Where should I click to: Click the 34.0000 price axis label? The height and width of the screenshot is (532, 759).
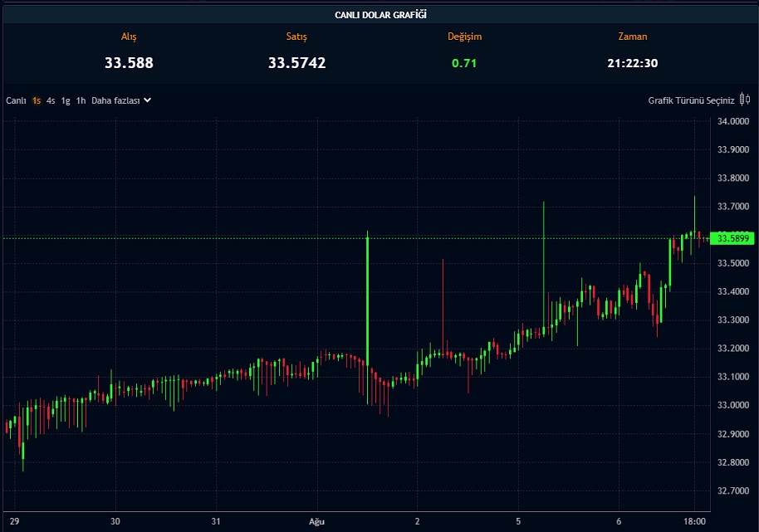tap(732, 121)
